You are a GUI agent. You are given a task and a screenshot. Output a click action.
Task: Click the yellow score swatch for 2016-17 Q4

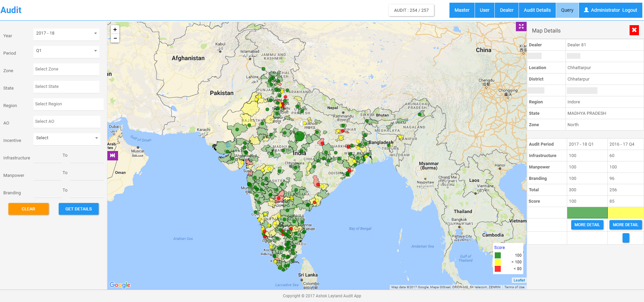[626, 213]
